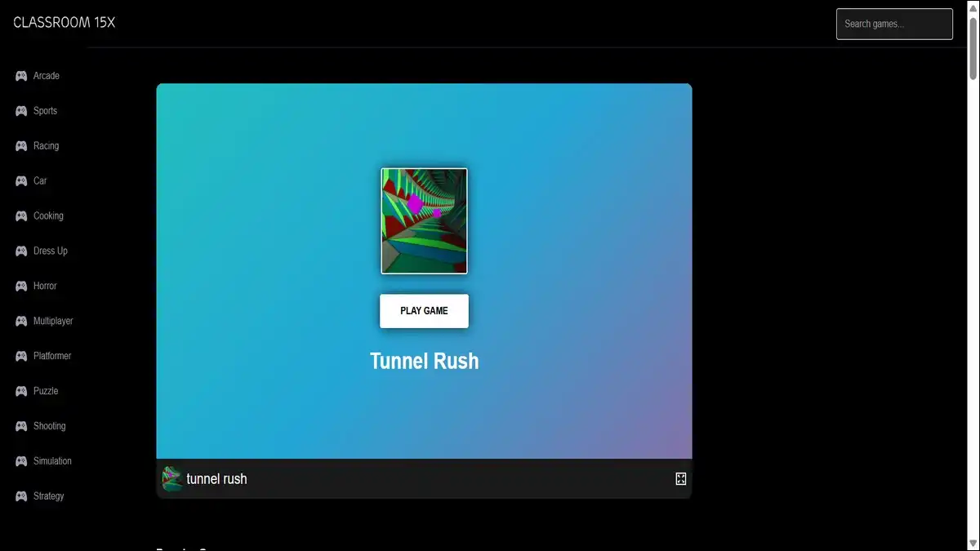Screen dimensions: 980x551
Task: Open the Dress Up category
Action: (x=51, y=251)
